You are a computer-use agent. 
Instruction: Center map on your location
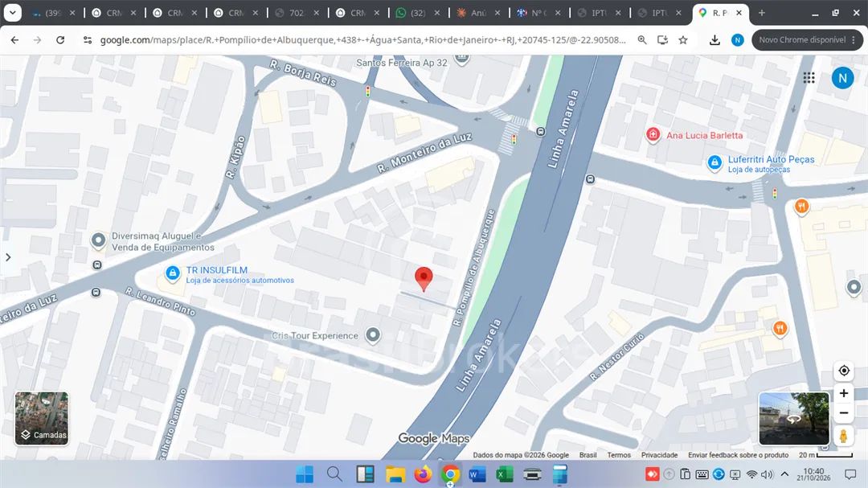[844, 371]
